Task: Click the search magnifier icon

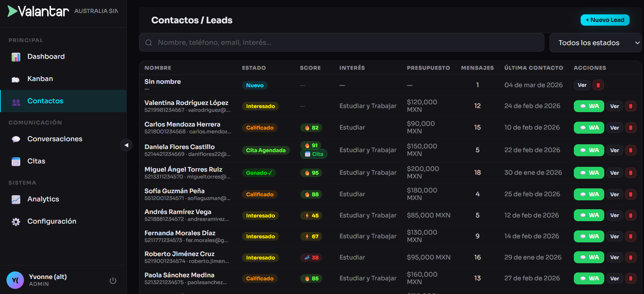Action: [x=149, y=43]
